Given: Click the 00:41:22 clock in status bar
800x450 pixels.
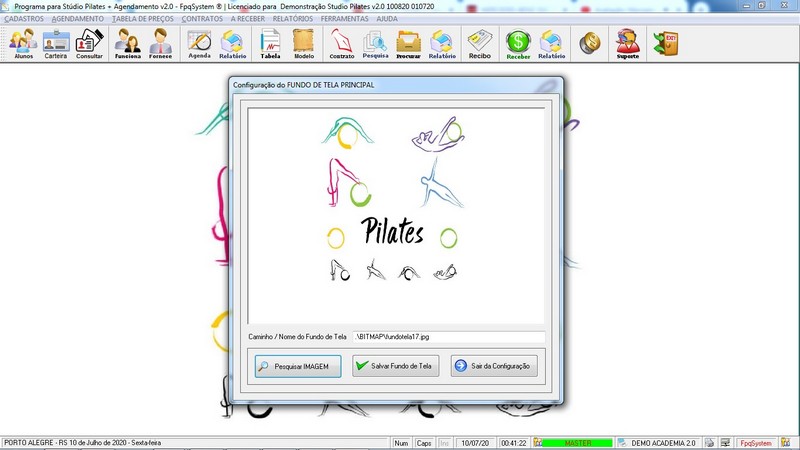Looking at the screenshot, I should tap(513, 443).
